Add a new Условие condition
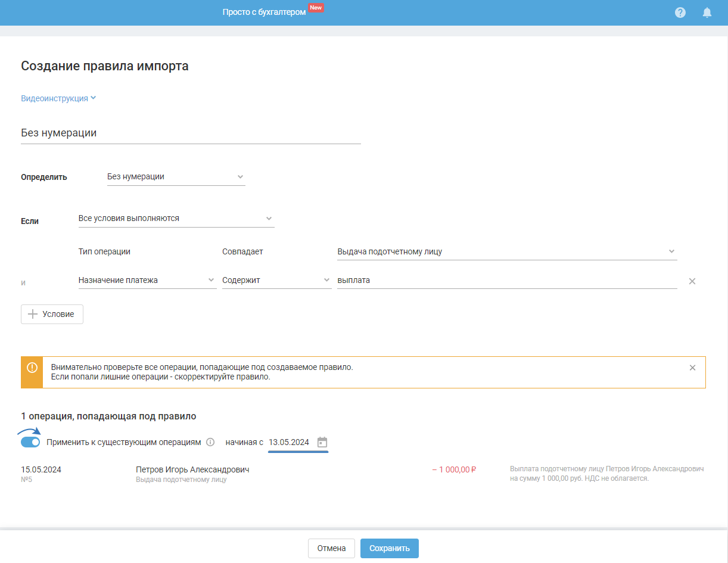 point(52,314)
